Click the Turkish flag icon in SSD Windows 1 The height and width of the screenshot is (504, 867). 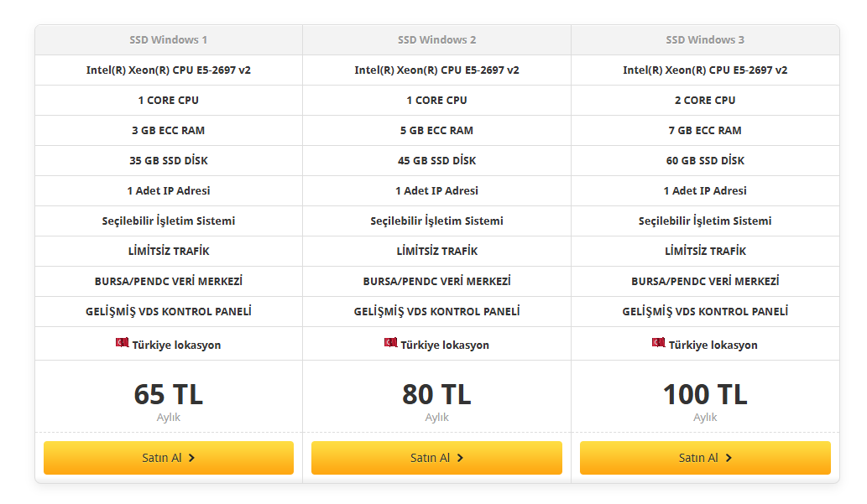coord(123,343)
